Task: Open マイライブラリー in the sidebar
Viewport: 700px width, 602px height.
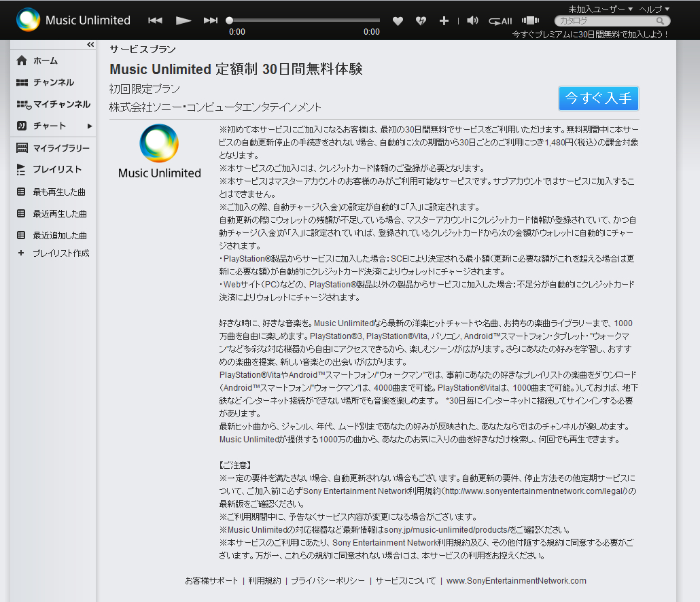Action: pos(61,148)
